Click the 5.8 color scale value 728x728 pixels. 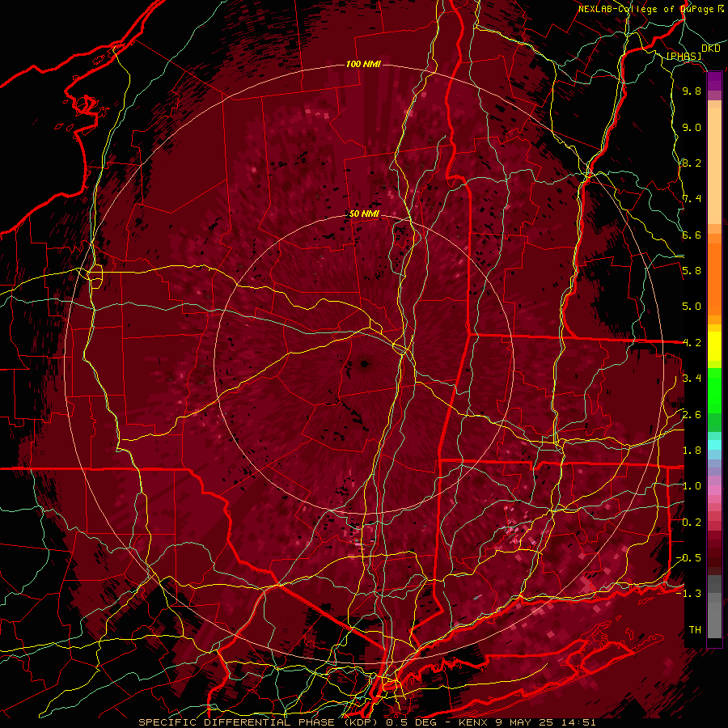click(x=692, y=271)
